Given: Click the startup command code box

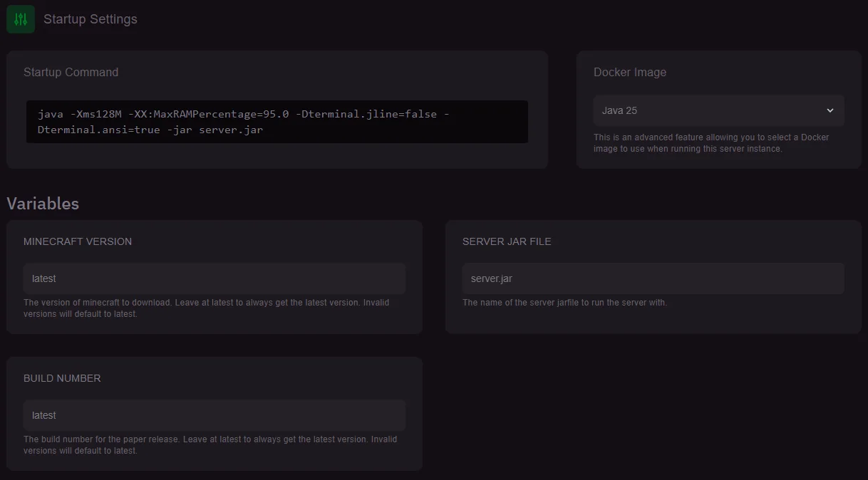Looking at the screenshot, I should pyautogui.click(x=277, y=122).
